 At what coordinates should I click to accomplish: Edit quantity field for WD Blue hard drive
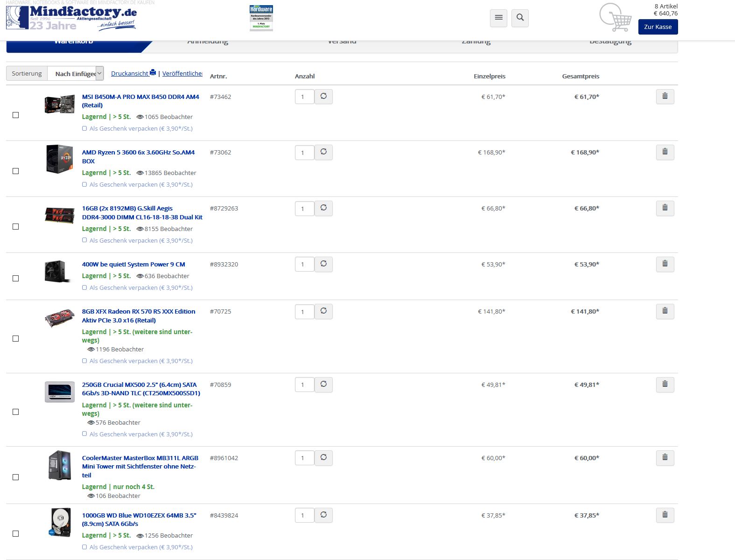coord(304,515)
